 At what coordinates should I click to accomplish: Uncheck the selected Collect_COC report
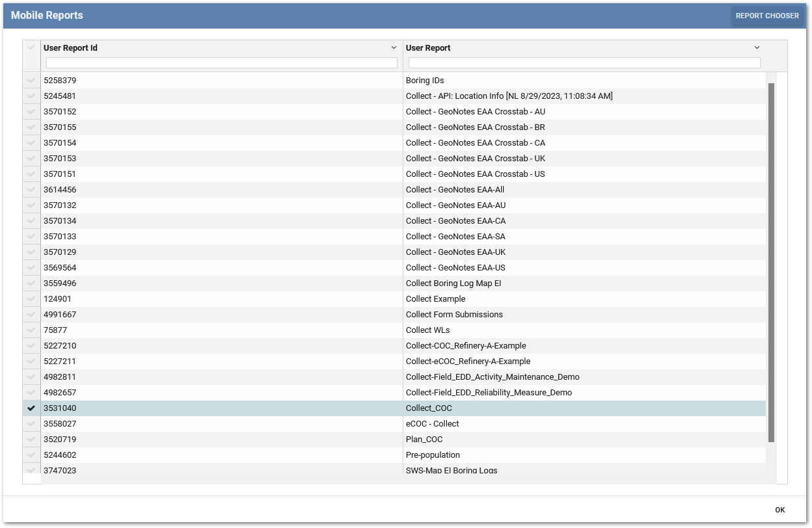click(x=31, y=408)
